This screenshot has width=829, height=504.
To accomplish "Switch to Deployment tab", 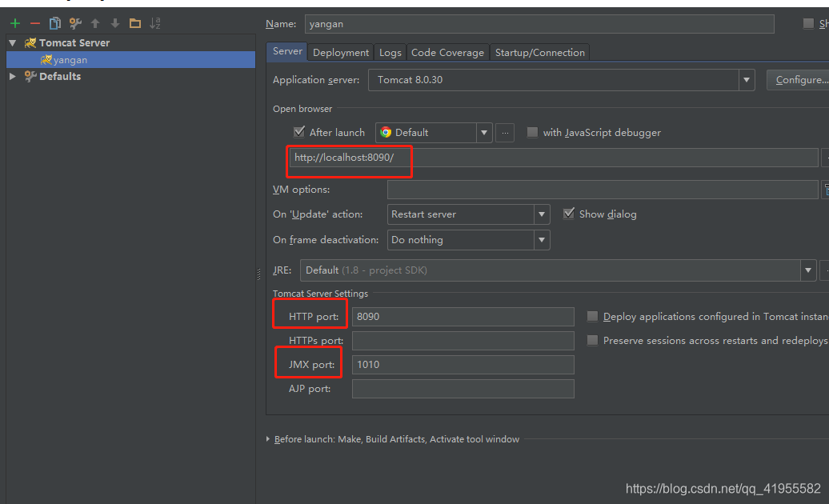I will tap(341, 52).
